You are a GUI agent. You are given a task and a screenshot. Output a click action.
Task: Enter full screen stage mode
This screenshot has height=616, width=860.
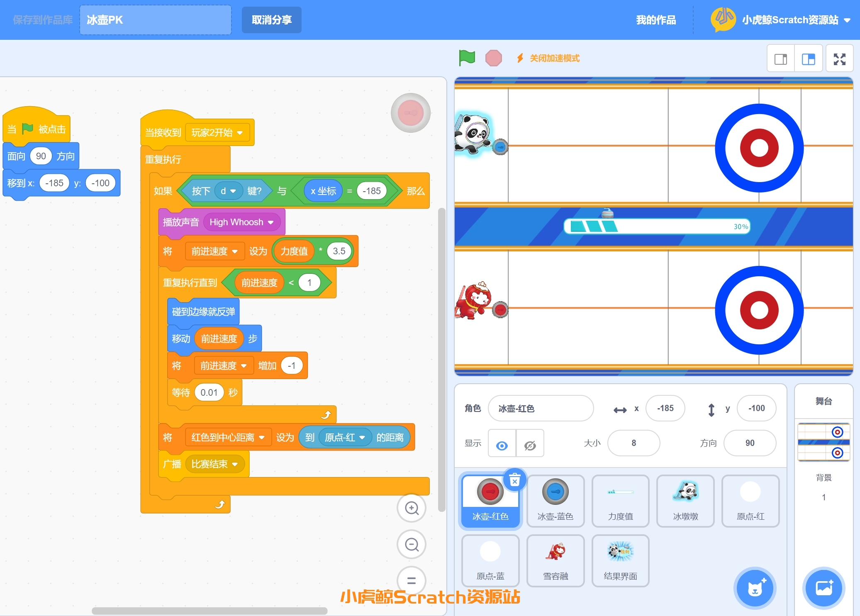839,59
